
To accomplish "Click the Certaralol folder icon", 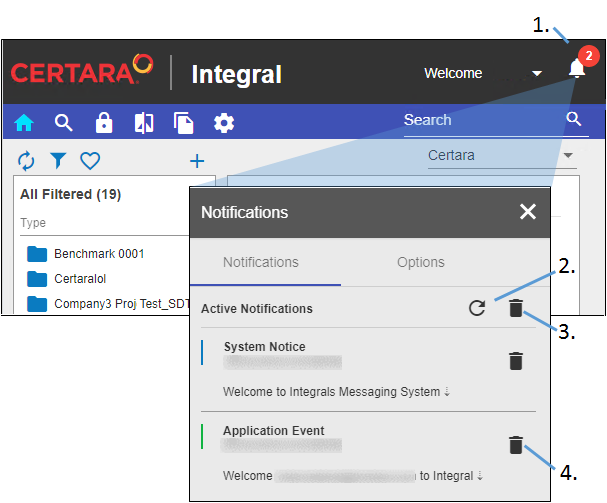I will 37,279.
